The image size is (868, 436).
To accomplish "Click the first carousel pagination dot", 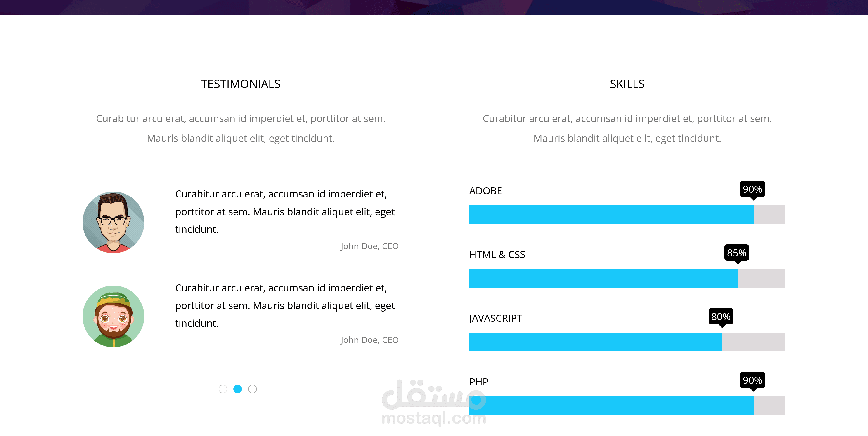I will click(x=223, y=389).
